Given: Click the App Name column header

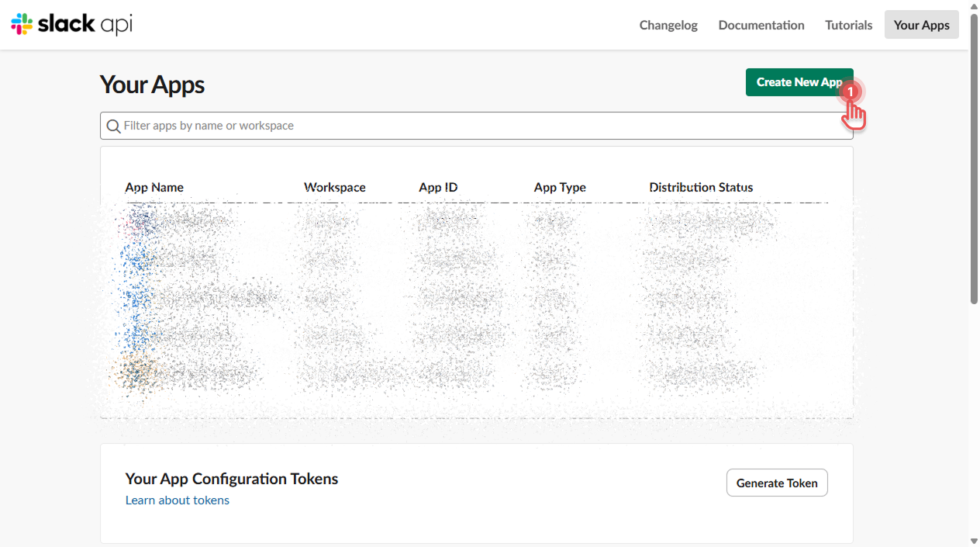Looking at the screenshot, I should [154, 187].
